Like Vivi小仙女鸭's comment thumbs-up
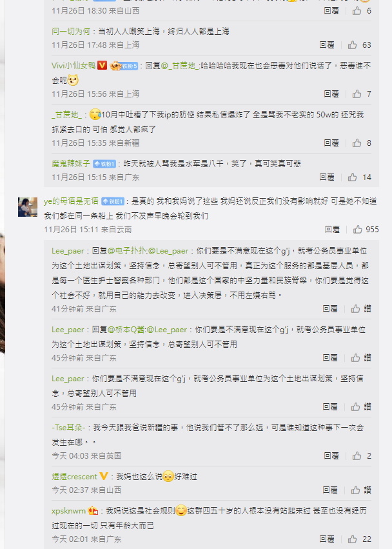The image size is (392, 549). pos(357,94)
